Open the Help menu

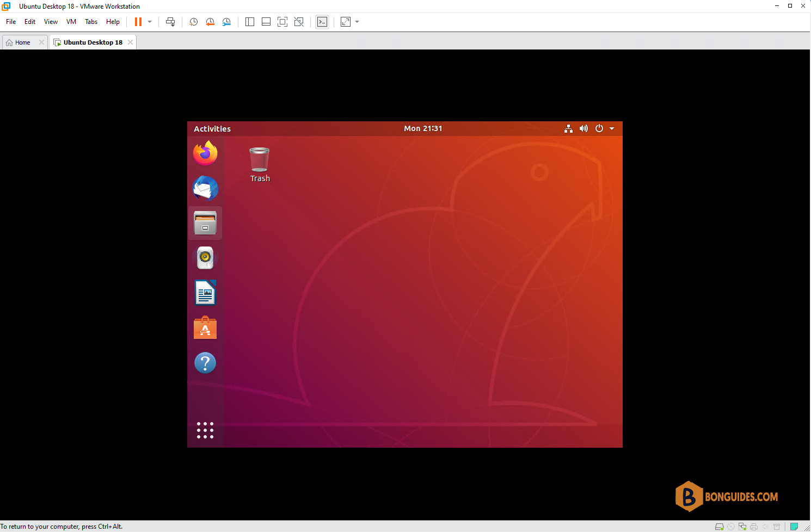113,22
